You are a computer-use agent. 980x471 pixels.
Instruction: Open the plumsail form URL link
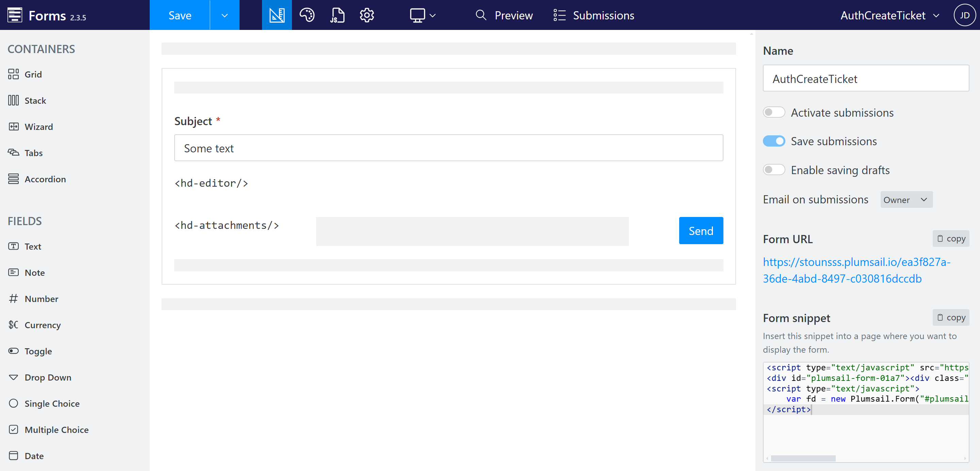tap(856, 270)
